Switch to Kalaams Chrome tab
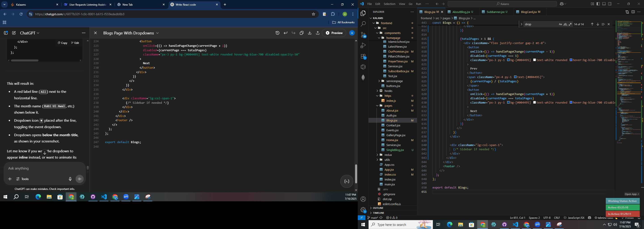644x229 pixels. (34, 5)
